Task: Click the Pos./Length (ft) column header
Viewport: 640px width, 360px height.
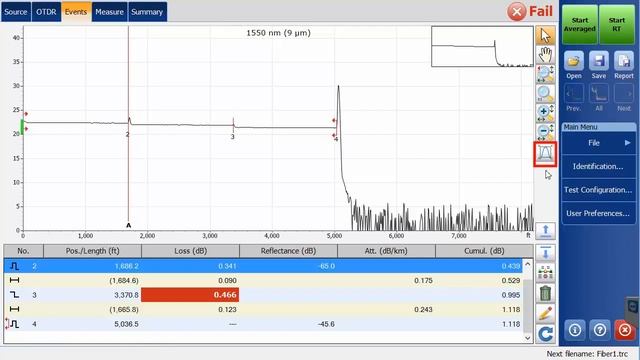Action: click(93, 251)
